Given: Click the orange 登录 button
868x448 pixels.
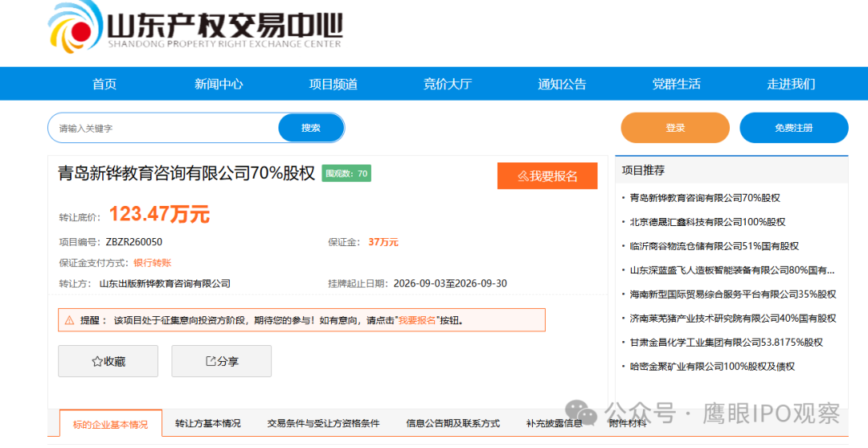Looking at the screenshot, I should pos(675,128).
